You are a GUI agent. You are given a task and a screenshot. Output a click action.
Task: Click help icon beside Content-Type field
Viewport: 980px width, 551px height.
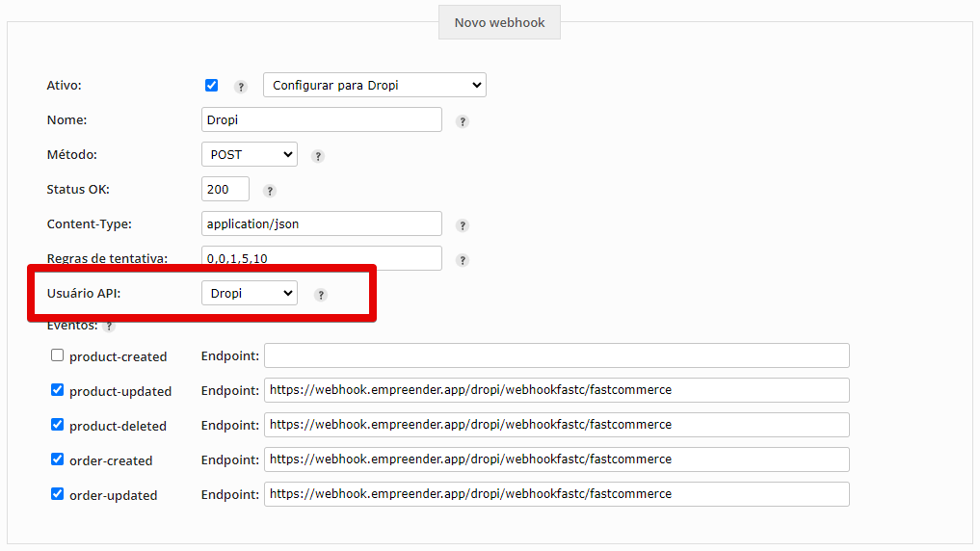[x=463, y=225]
